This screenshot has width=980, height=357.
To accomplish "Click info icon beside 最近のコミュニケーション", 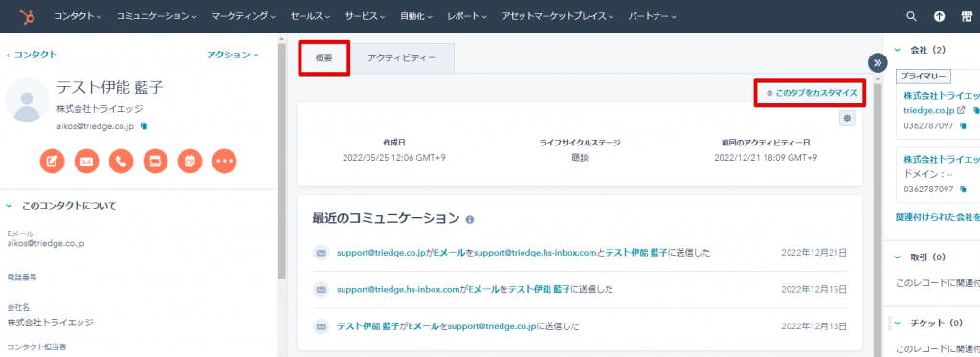I will [470, 220].
